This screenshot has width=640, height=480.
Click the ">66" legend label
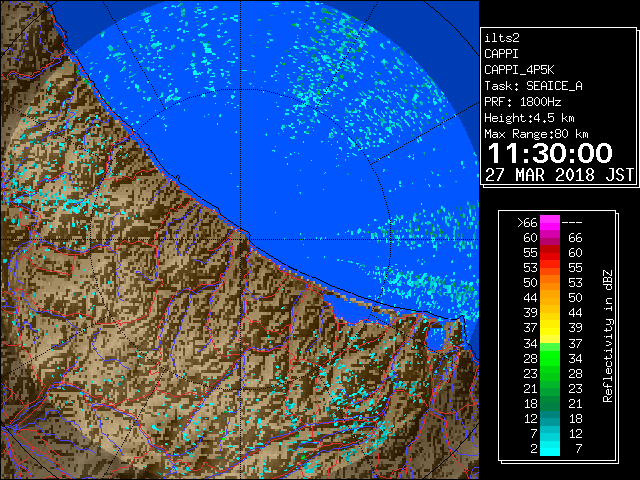pos(527,223)
